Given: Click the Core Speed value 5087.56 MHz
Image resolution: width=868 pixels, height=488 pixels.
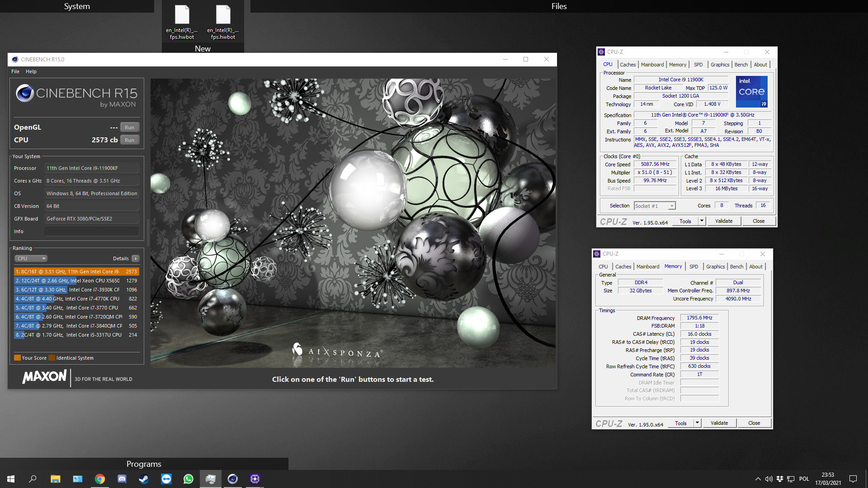Looking at the screenshot, I should pos(655,164).
